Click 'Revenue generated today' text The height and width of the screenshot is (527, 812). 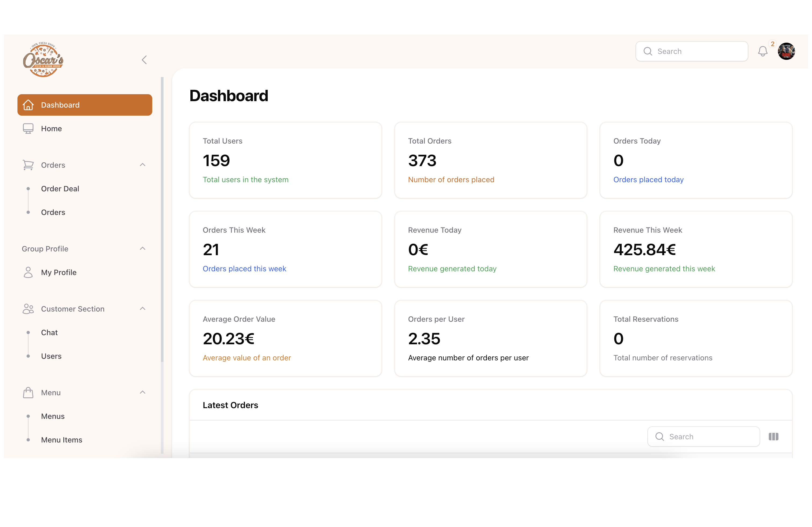tap(452, 269)
